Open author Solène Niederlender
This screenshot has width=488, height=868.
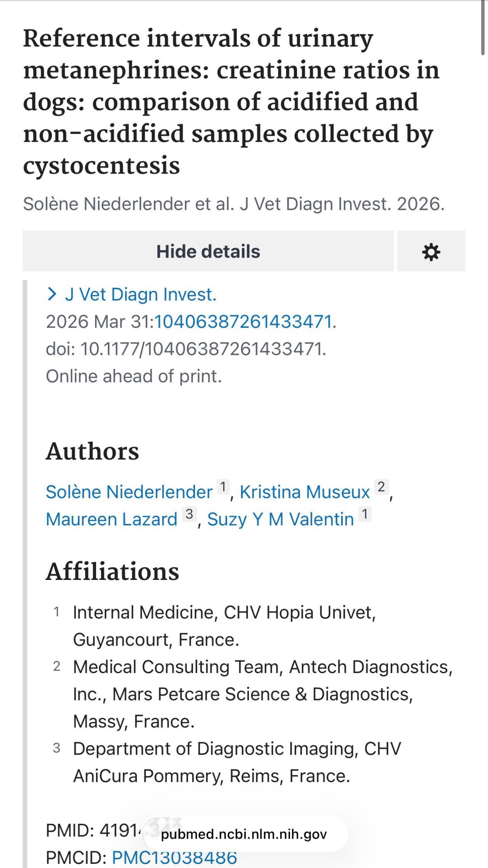pos(129,492)
